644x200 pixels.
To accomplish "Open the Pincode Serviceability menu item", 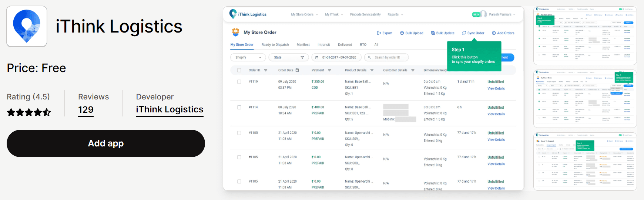I will tap(365, 14).
